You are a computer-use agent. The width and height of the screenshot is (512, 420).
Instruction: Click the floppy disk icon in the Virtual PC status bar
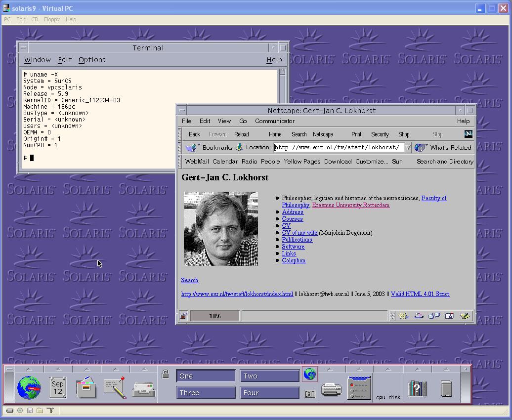(30, 411)
